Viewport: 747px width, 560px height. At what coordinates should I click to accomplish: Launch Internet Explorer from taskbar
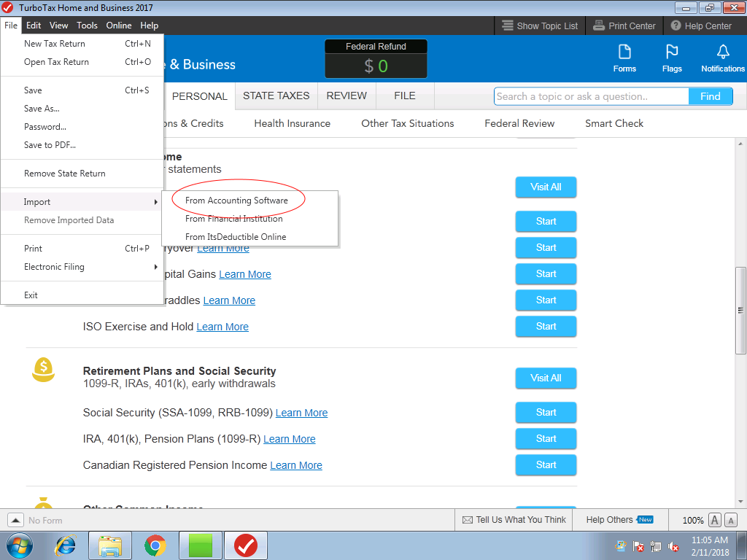(66, 545)
